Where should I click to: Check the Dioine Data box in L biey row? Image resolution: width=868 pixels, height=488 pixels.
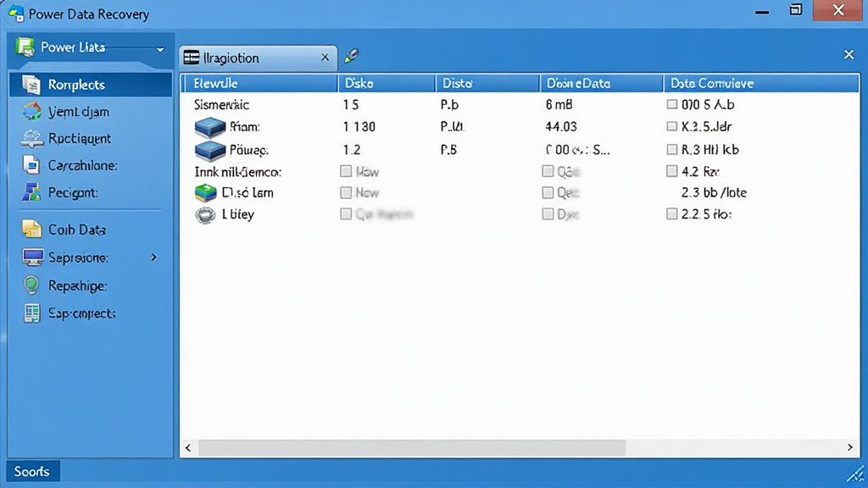click(x=548, y=213)
